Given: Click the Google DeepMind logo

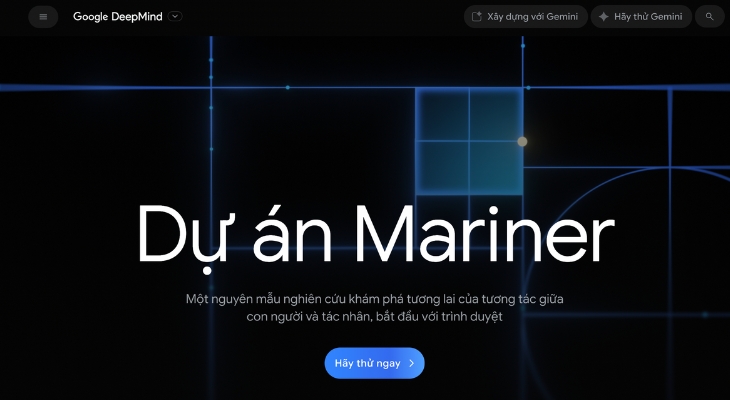Looking at the screenshot, I should click(x=119, y=17).
